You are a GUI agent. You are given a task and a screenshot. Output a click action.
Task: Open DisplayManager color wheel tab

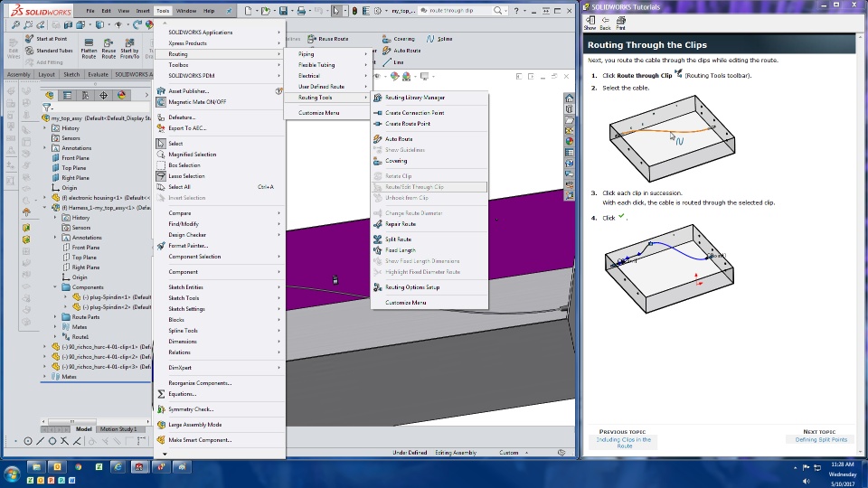tap(121, 95)
